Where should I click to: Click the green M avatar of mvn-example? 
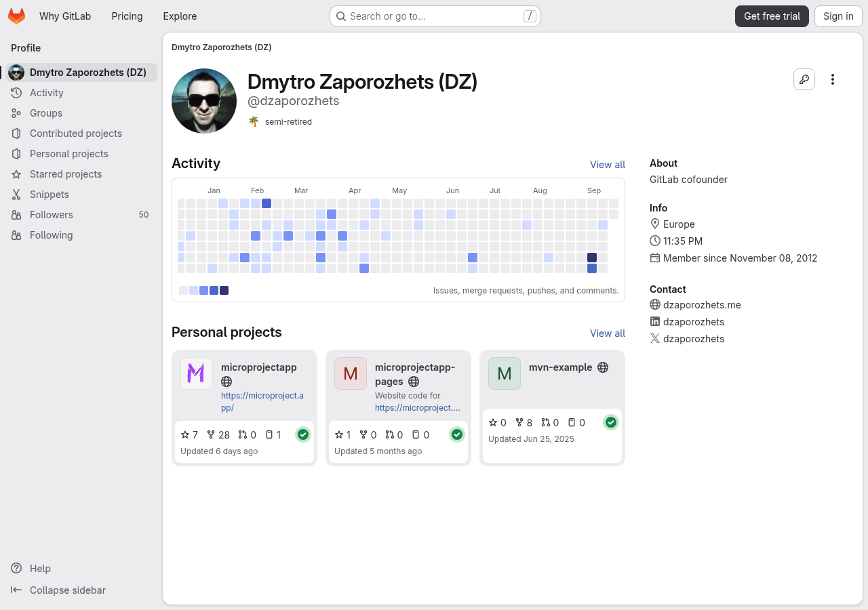point(505,373)
